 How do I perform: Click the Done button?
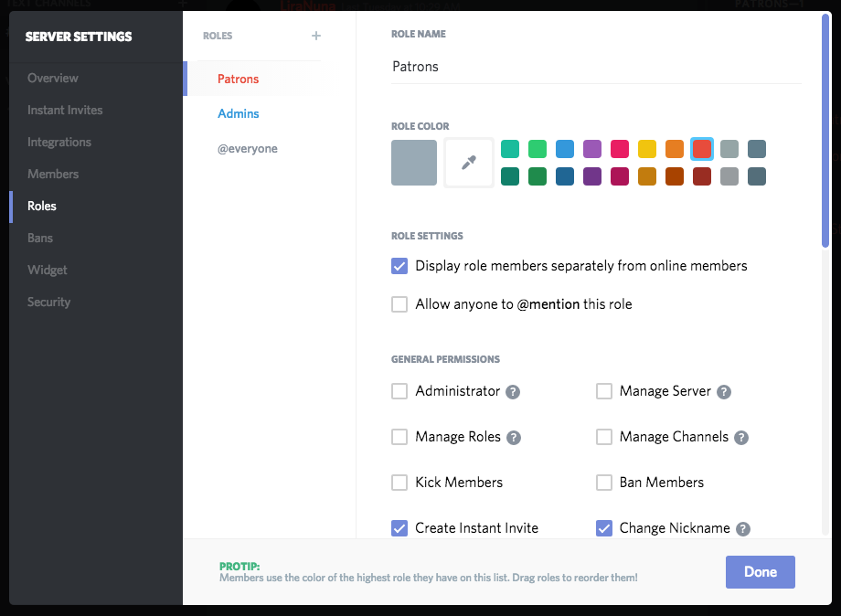coord(761,571)
